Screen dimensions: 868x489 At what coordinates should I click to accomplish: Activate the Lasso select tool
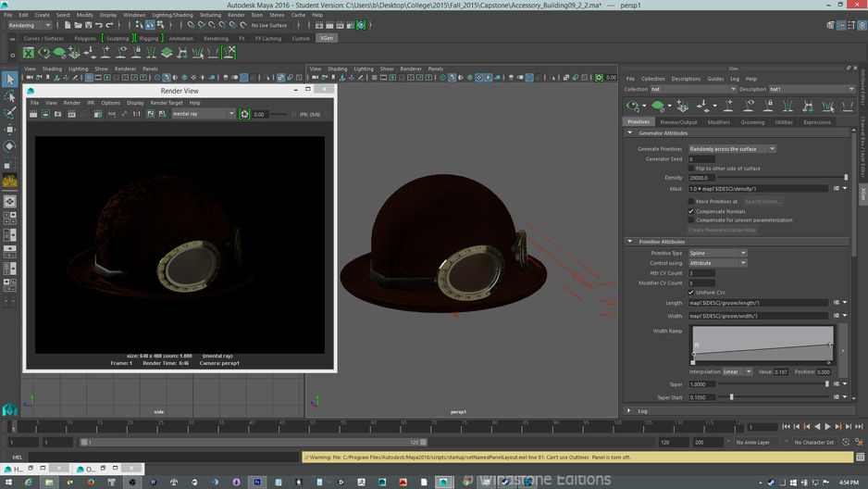9,96
